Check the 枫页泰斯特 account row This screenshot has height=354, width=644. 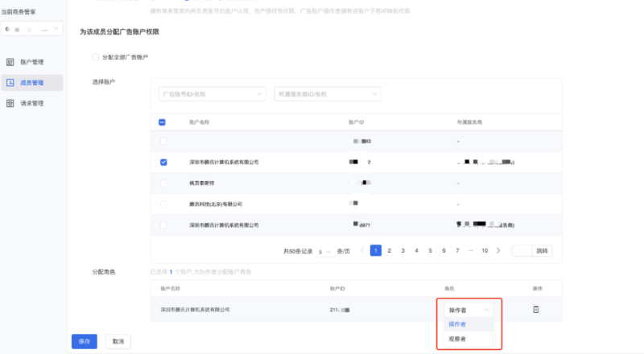[163, 183]
